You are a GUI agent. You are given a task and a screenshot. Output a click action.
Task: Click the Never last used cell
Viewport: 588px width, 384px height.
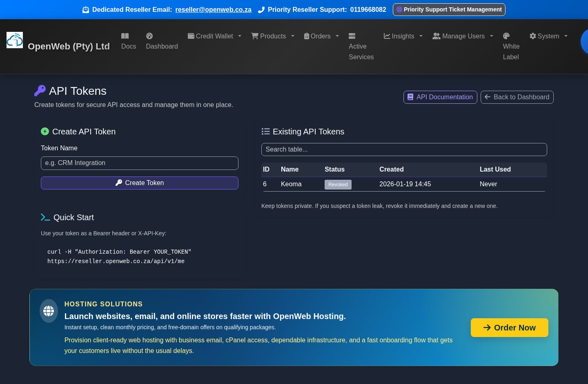click(488, 184)
